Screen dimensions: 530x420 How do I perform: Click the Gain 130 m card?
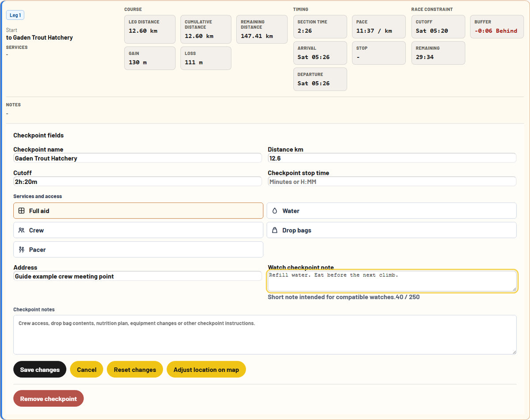click(x=150, y=58)
